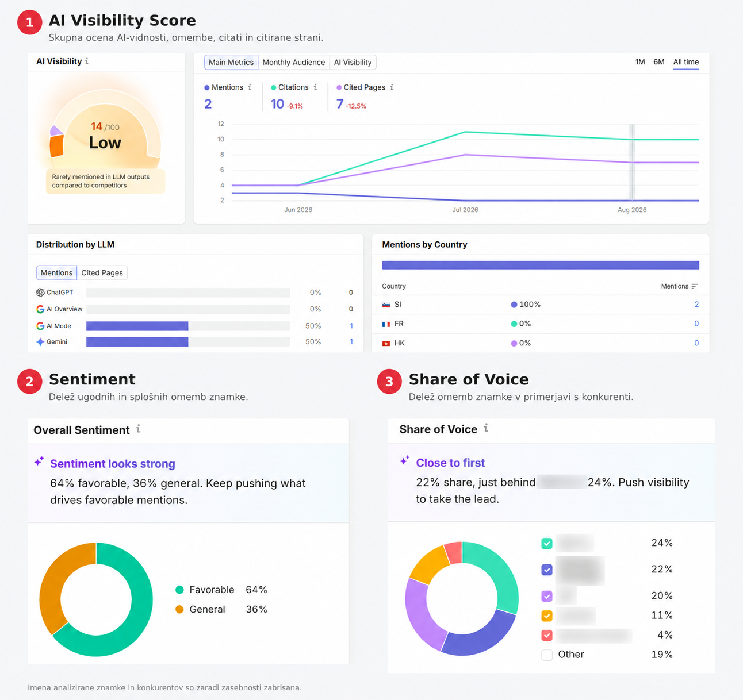Click the Cited Pages value 7
743x700 pixels.
tap(340, 104)
